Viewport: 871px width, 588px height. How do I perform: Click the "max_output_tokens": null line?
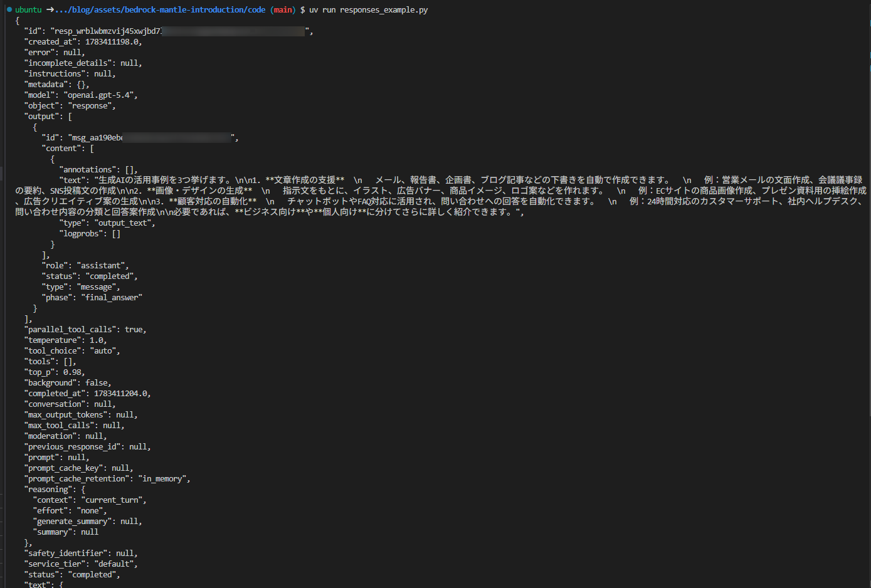click(81, 415)
